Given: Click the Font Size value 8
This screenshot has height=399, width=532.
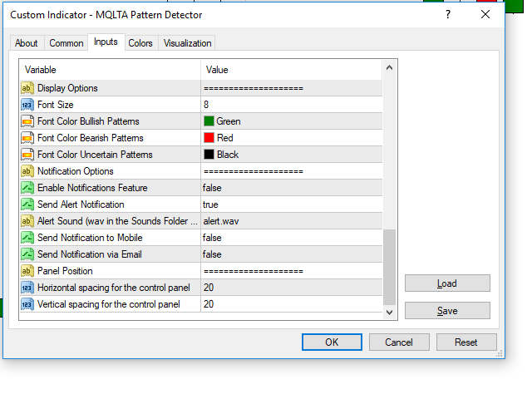Looking at the screenshot, I should coord(206,105).
